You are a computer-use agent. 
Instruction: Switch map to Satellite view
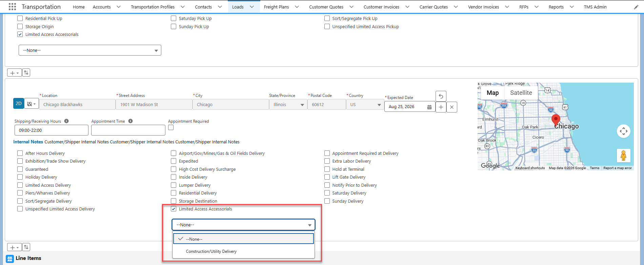coord(521,93)
